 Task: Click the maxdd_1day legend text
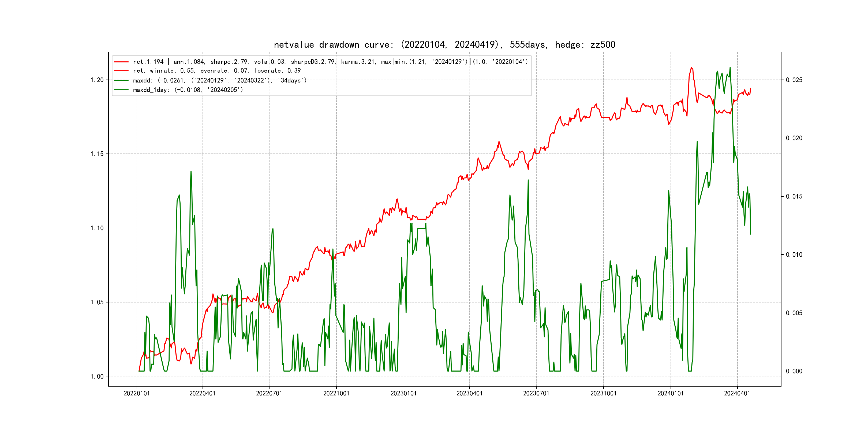click(x=188, y=90)
